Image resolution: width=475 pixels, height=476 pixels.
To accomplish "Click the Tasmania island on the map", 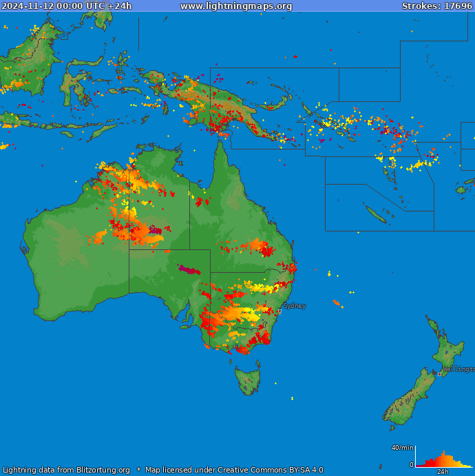I will click(x=248, y=380).
